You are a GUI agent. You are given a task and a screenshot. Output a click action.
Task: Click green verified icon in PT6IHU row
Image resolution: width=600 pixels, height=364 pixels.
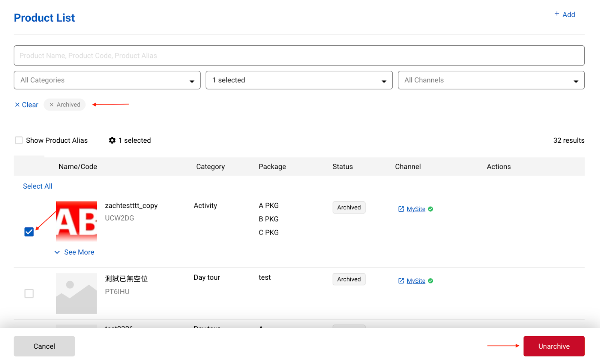click(430, 281)
